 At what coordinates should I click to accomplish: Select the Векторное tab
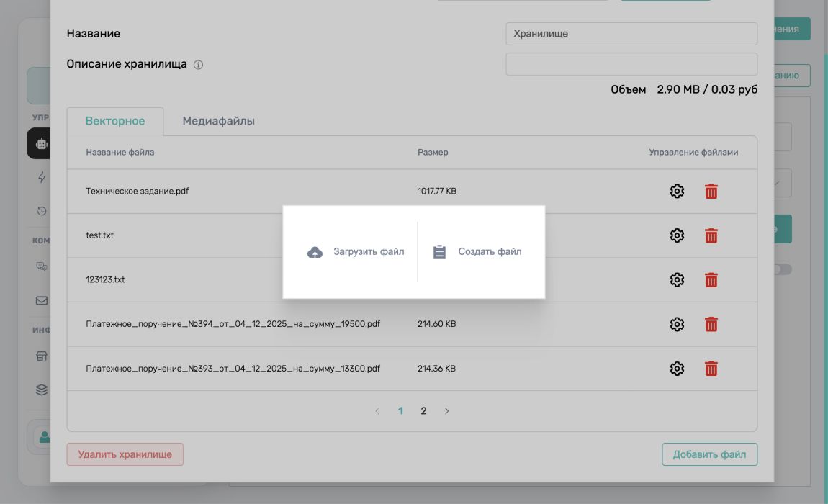[x=115, y=121]
